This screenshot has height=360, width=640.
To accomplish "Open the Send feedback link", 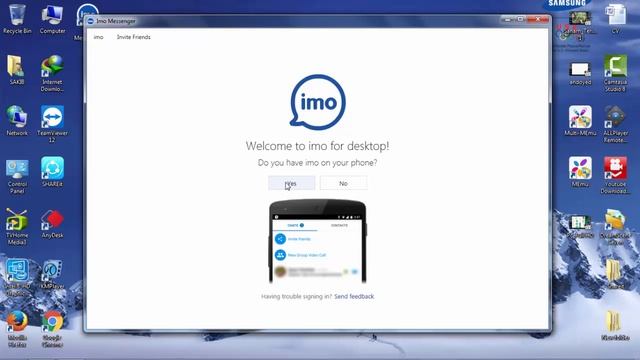I will 354,296.
